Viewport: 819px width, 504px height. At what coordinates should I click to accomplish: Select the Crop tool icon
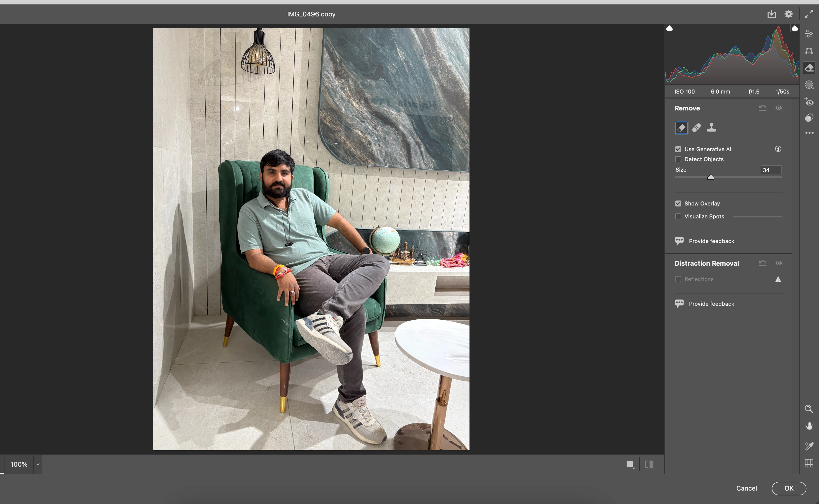pyautogui.click(x=809, y=51)
